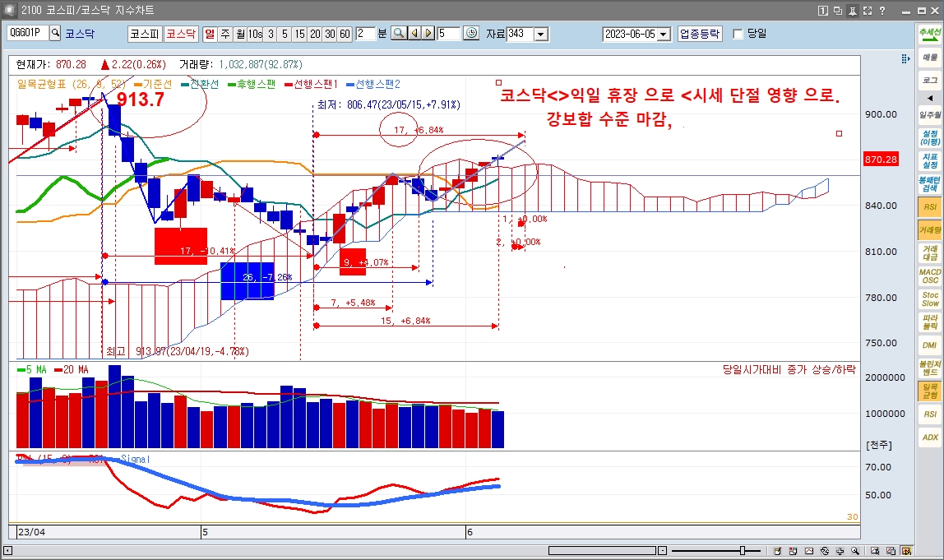Click the 볼린저밴드 indicator icon
The image size is (944, 560).
tap(930, 368)
